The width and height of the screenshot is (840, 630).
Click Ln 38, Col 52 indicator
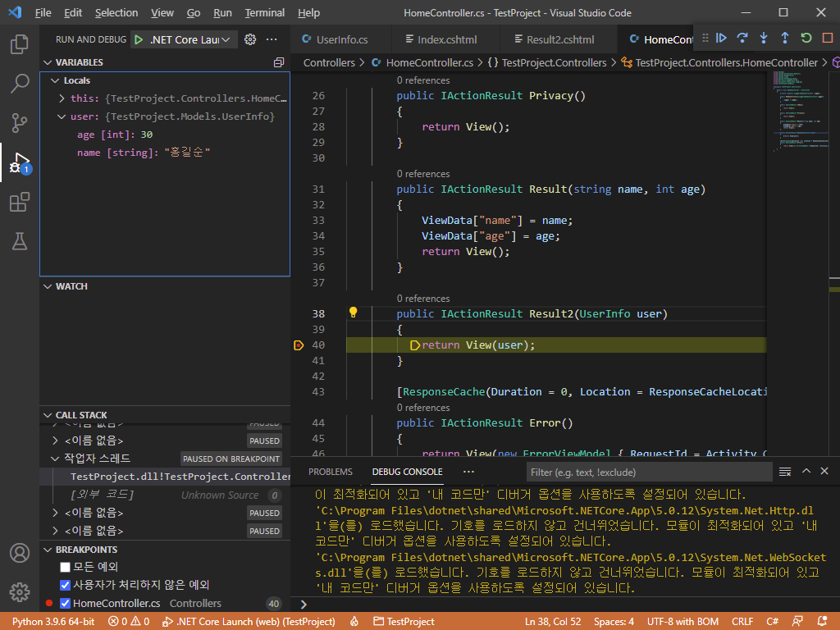(x=552, y=622)
